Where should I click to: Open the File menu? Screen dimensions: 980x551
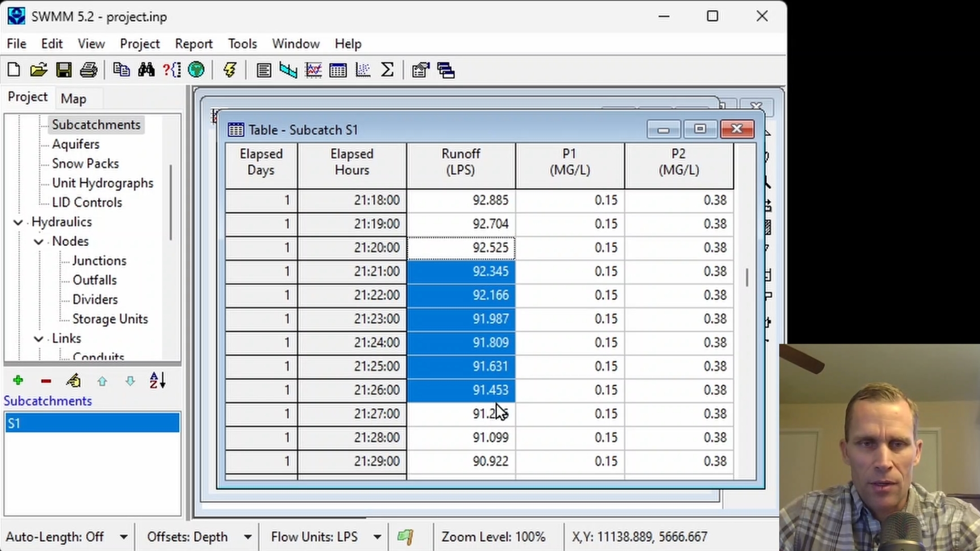pyautogui.click(x=16, y=43)
